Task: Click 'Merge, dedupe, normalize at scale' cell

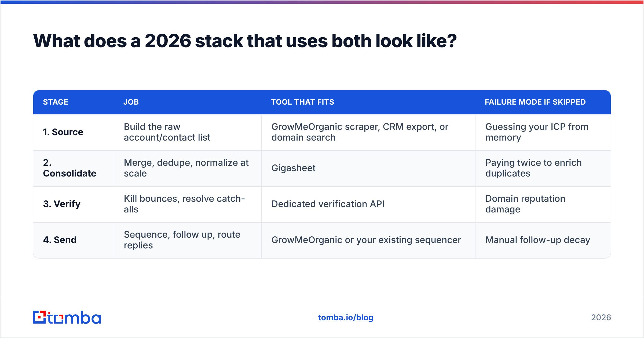Action: tap(188, 168)
